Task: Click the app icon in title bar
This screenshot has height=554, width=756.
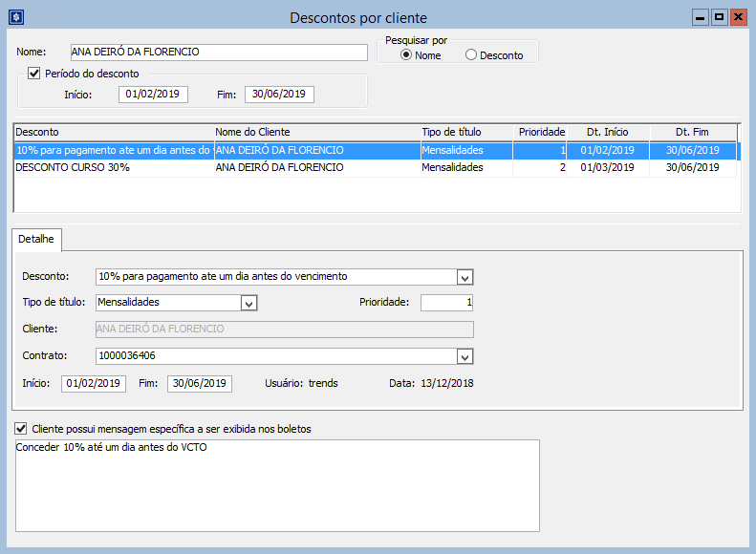Action: pyautogui.click(x=14, y=17)
